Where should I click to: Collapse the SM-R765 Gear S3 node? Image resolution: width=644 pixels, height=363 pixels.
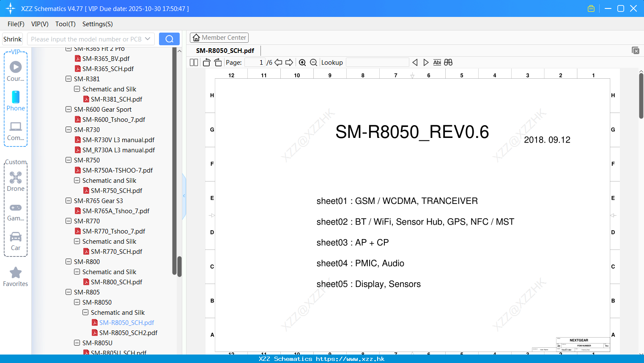[69, 201]
